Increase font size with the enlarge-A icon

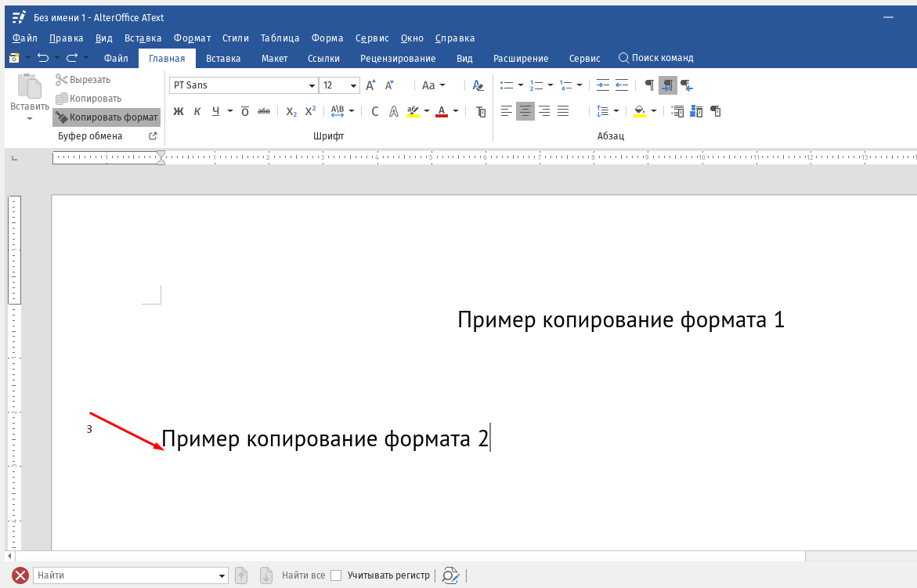click(x=370, y=85)
